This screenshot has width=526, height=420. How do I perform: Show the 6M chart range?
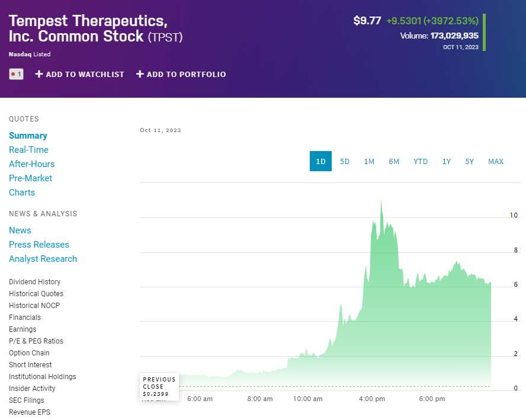click(394, 161)
